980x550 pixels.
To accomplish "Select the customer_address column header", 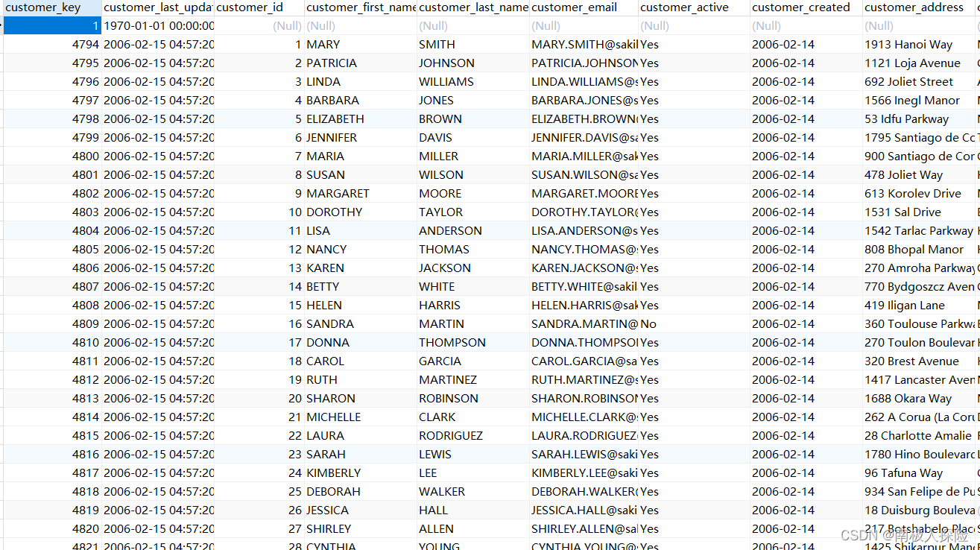I will [x=919, y=7].
